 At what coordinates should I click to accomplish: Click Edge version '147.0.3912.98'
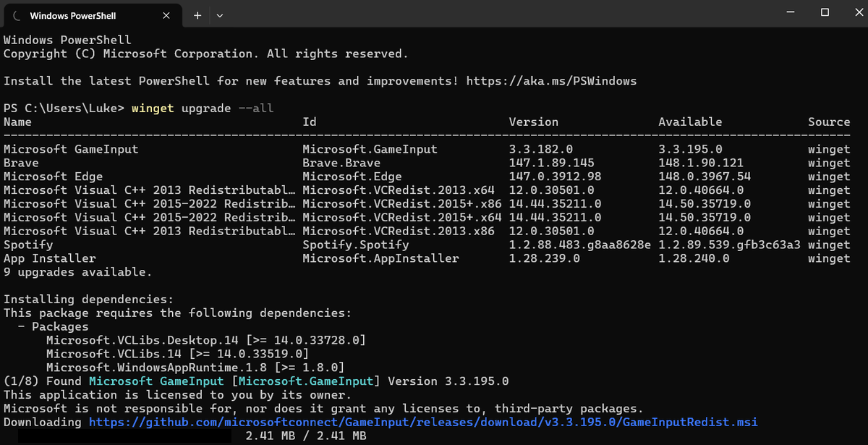(556, 177)
